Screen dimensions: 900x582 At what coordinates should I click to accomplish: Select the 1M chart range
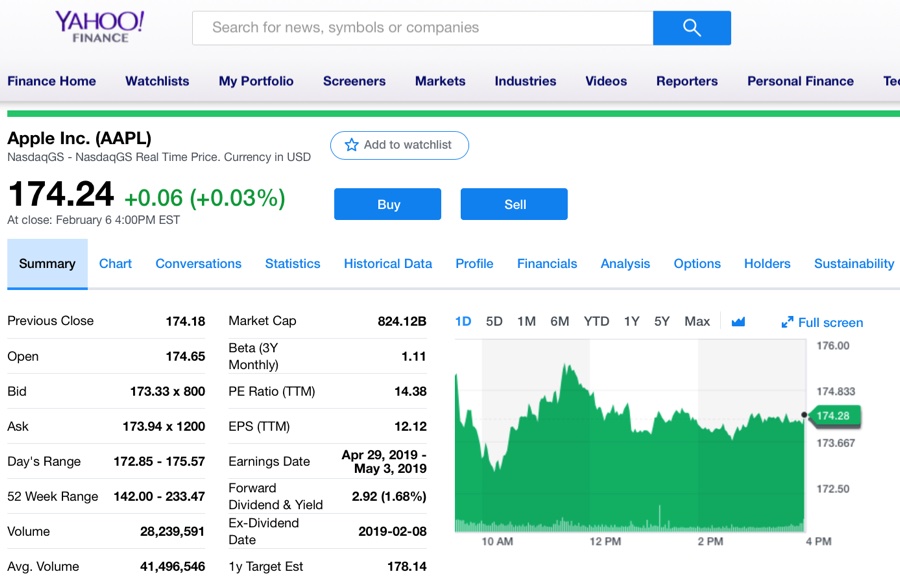point(526,322)
